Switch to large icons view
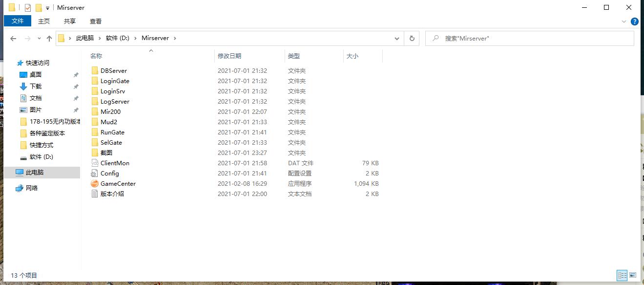Viewport: 644px width, 285px height. [x=633, y=275]
